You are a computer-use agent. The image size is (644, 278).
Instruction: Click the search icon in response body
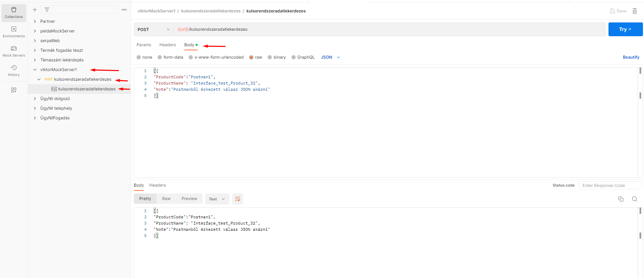(634, 199)
